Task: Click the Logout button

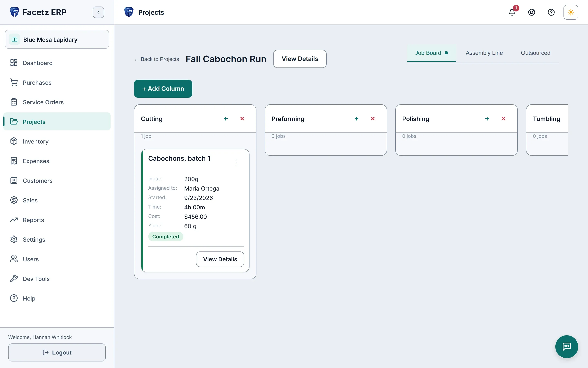Action: pyautogui.click(x=57, y=352)
